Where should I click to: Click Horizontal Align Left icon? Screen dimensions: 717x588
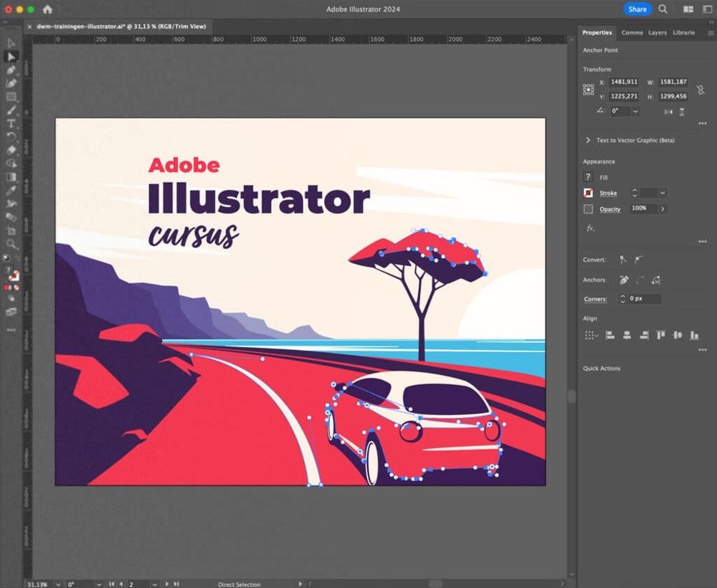click(610, 335)
